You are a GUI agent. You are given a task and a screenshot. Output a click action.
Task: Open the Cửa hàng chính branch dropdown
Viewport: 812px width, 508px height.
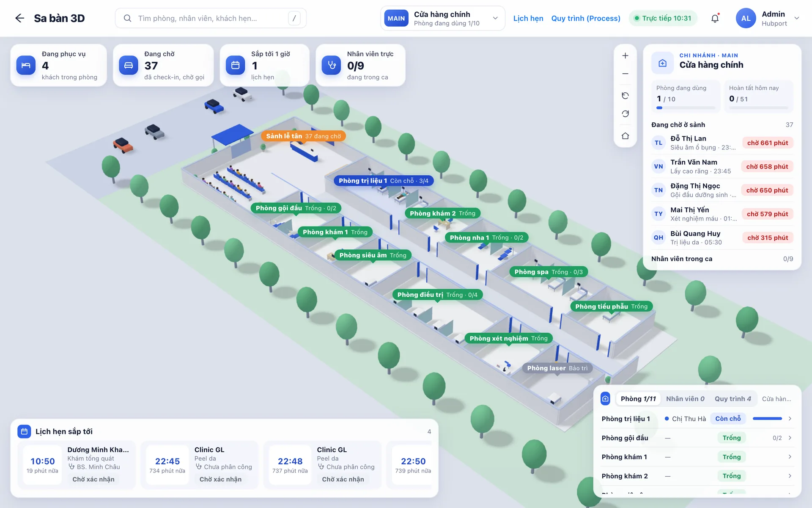tap(442, 18)
